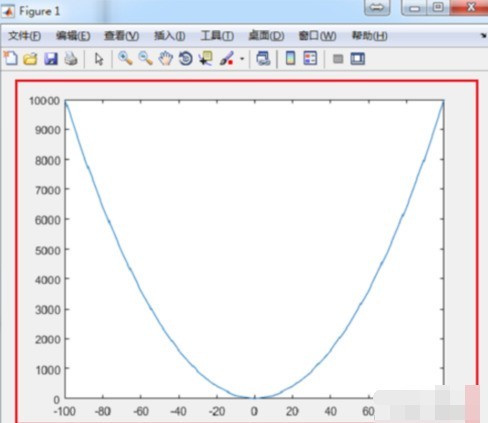
Task: Expand the brush color dropdown arrow
Action: click(x=242, y=59)
